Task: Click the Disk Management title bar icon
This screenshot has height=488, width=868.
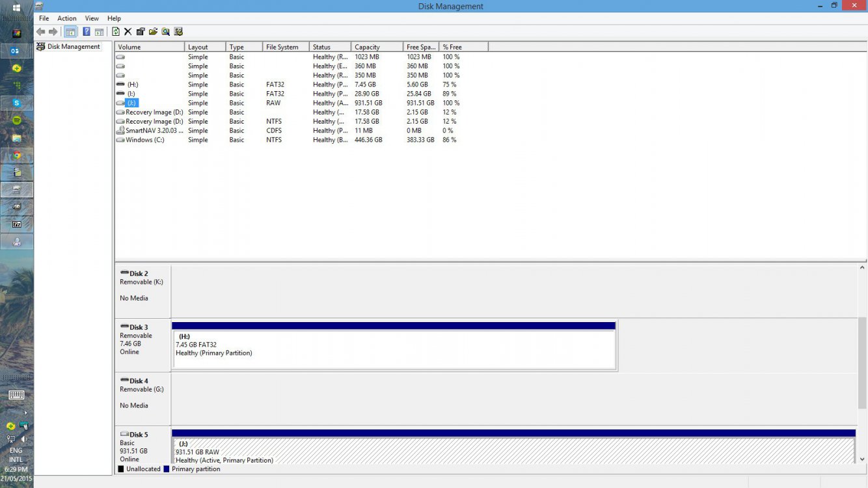Action: point(40,7)
